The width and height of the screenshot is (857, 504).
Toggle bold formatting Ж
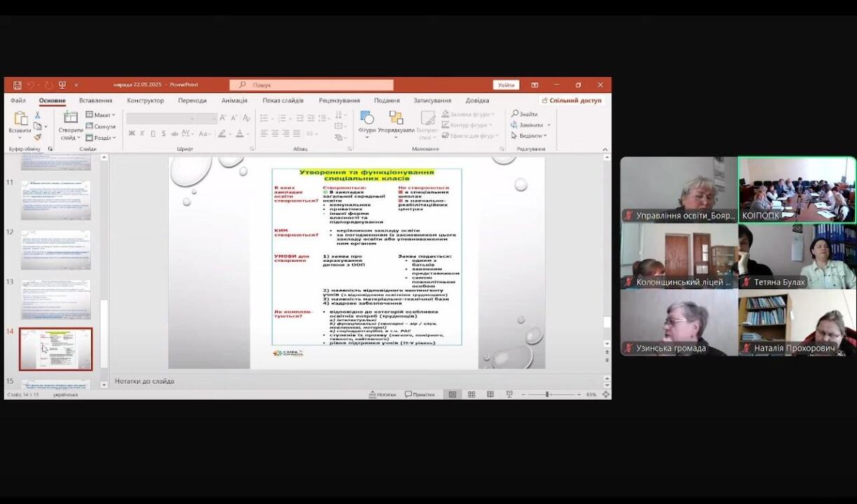[x=132, y=133]
